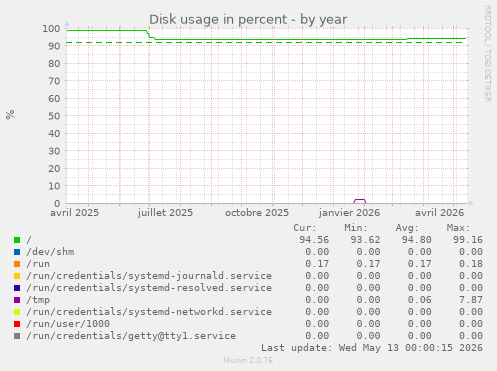Screen dimensions: 497x371
Task: Click the Last update timestamp text
Action: pos(372,348)
